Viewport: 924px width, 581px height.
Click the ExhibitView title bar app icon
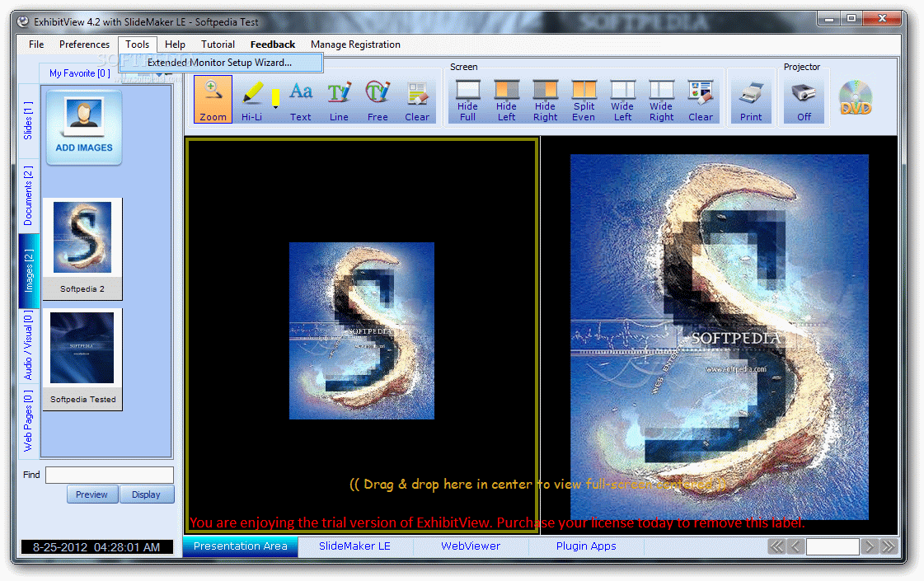click(23, 21)
